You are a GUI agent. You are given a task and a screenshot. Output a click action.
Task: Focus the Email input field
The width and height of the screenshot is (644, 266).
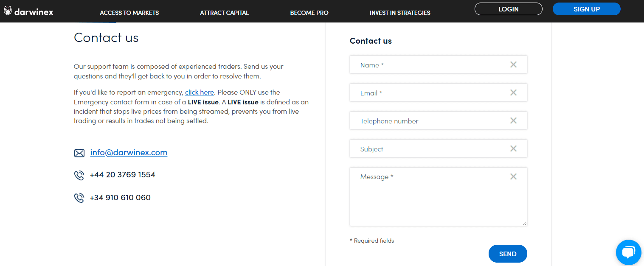click(439, 92)
